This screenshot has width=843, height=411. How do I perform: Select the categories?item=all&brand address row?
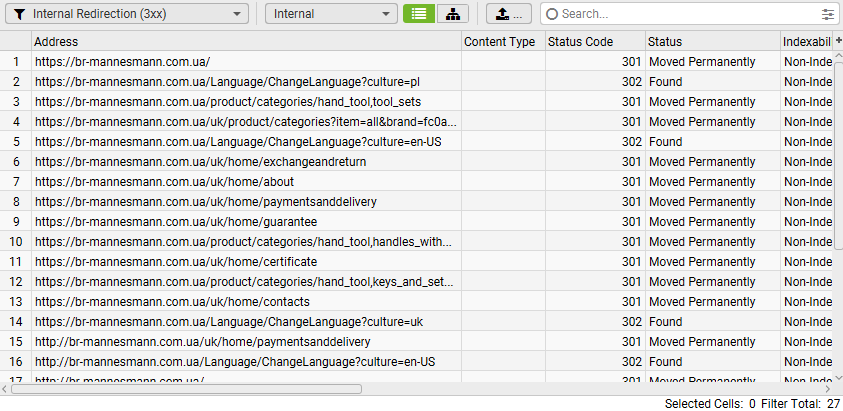pos(247,122)
